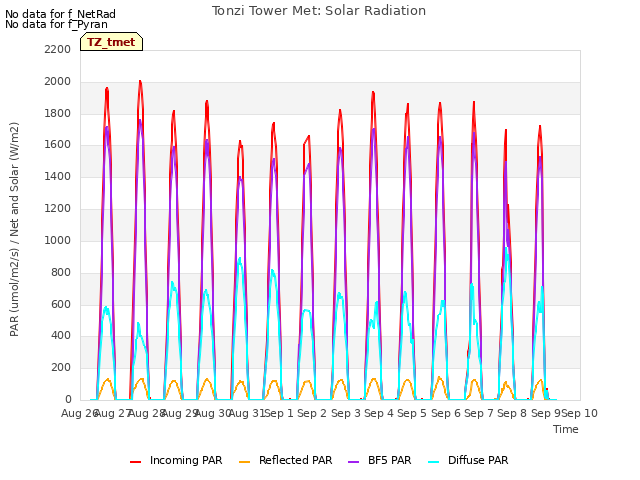Click the Sep 8 cyan Diffuse PAR peak

(506, 248)
